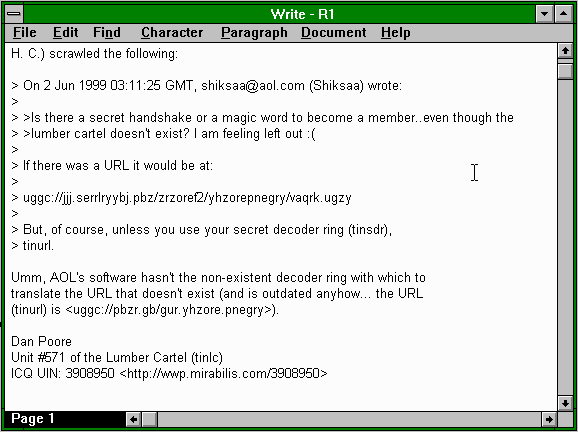Screen dimensions: 578x432
Task: Click the vertical scrollbar thumb
Action: click(x=565, y=71)
